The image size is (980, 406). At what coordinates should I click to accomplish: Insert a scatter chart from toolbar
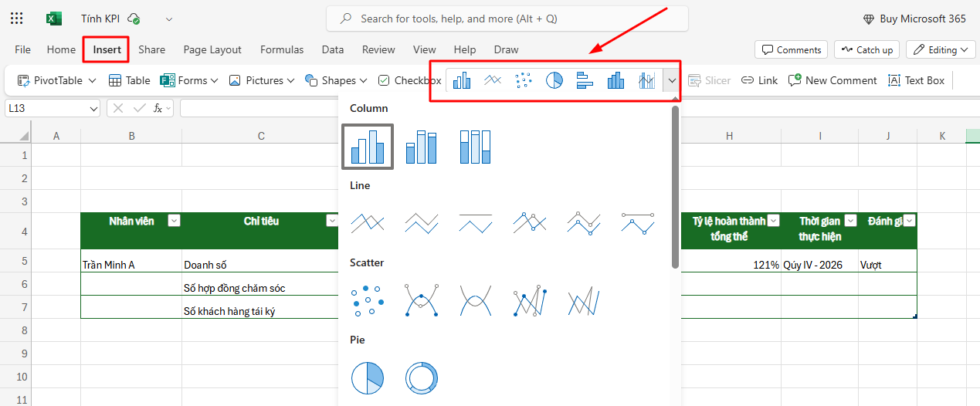tap(524, 80)
